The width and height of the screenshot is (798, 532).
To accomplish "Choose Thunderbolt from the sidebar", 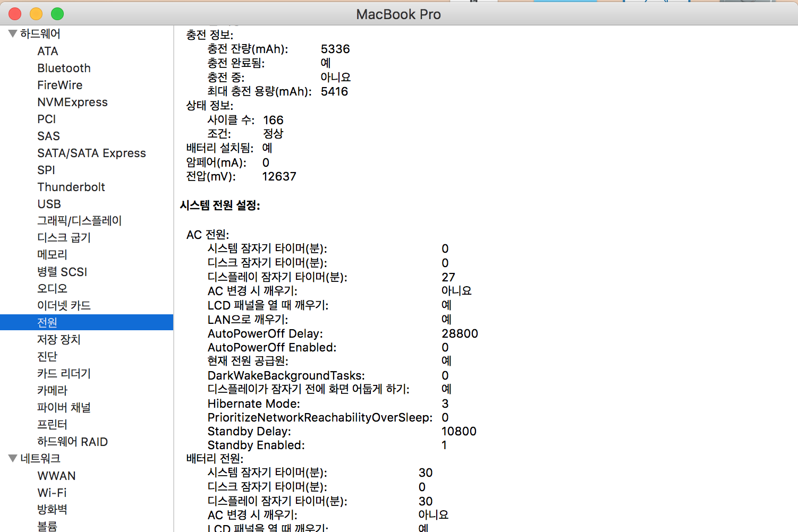I will 71,187.
